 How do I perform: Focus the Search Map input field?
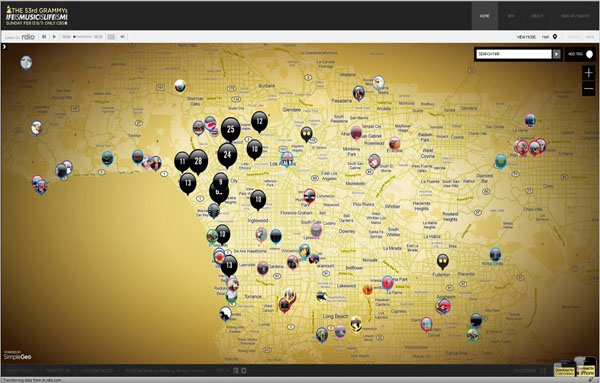[514, 54]
